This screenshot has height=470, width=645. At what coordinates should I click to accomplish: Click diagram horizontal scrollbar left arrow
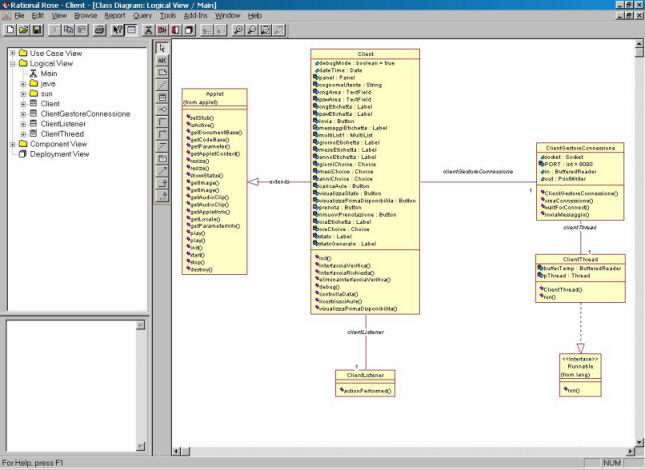(176, 451)
